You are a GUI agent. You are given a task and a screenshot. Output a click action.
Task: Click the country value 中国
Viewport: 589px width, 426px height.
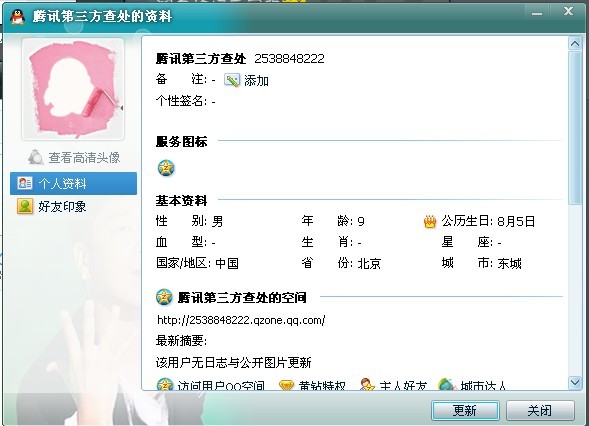click(x=227, y=263)
